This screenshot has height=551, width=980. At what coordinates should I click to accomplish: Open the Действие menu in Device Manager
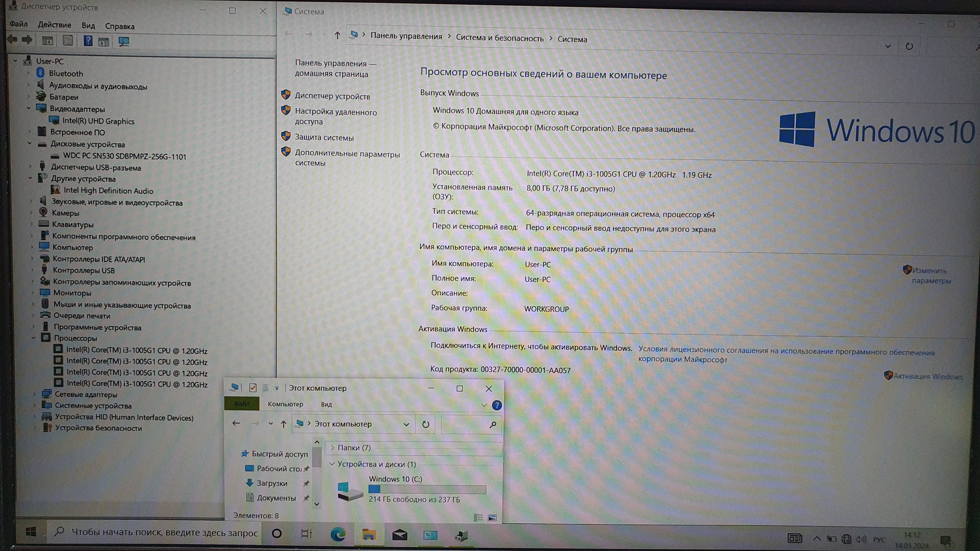(55, 25)
